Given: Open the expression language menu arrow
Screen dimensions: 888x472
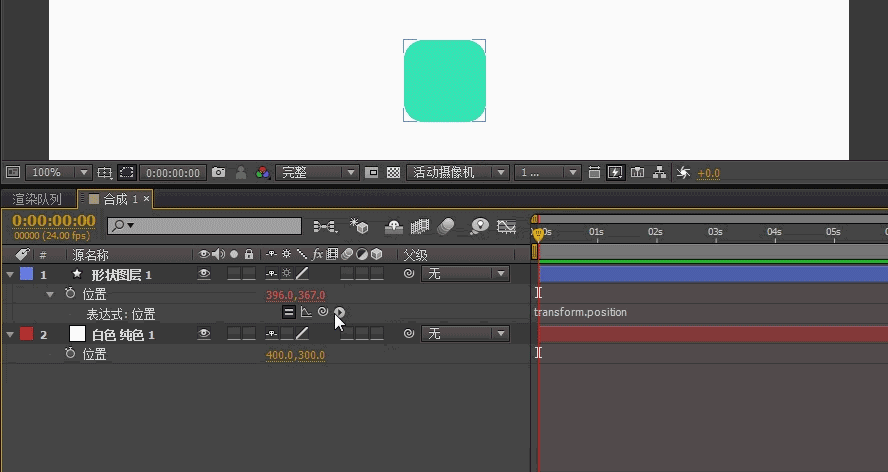Looking at the screenshot, I should tap(339, 312).
